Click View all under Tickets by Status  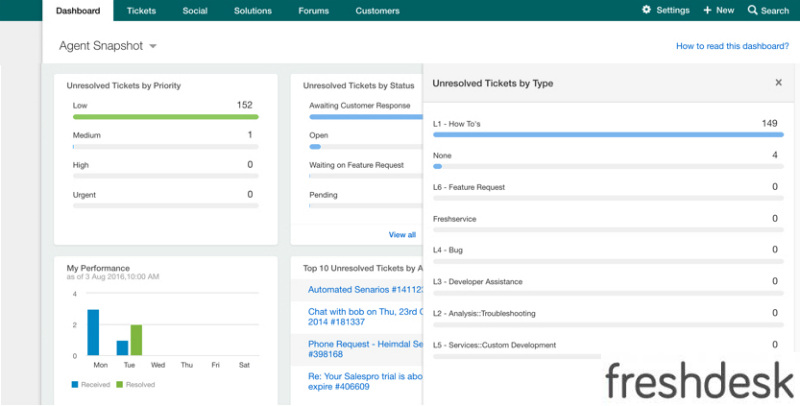tap(402, 234)
